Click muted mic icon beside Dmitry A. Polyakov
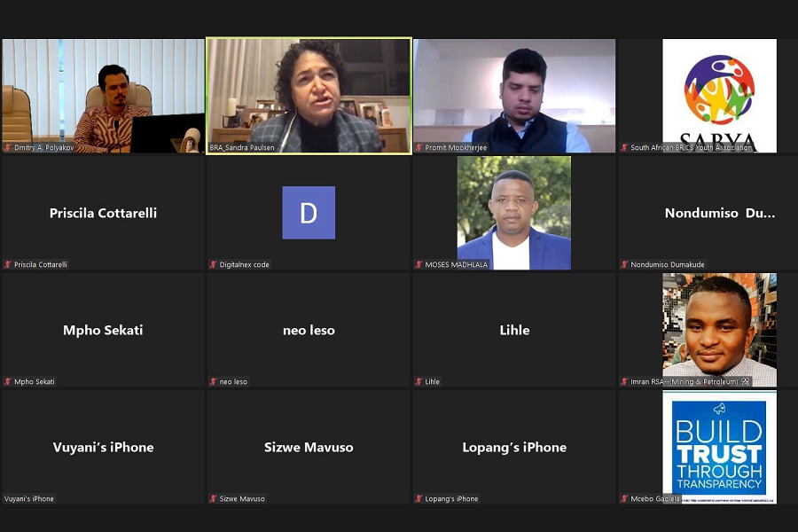 tap(8, 148)
